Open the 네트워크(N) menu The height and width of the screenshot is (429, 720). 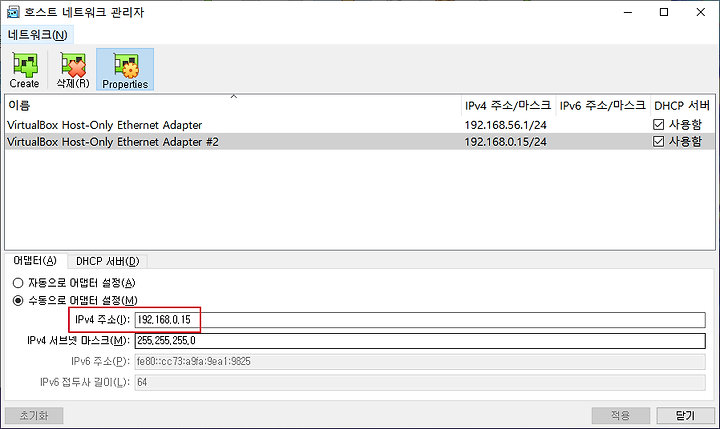(38, 35)
